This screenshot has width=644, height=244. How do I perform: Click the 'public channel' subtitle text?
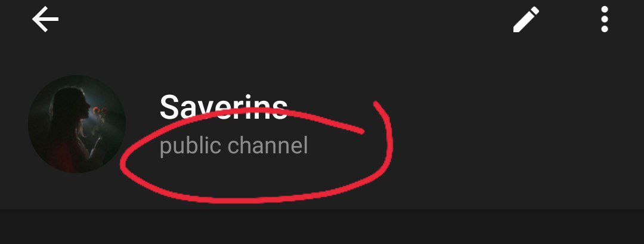click(233, 146)
